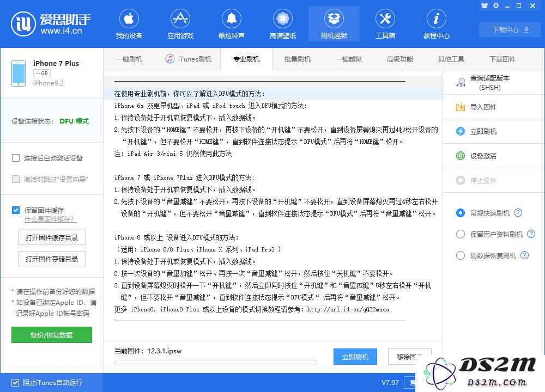Minimize the 爱思助手 window
The width and height of the screenshot is (545, 392).
tap(507, 5)
